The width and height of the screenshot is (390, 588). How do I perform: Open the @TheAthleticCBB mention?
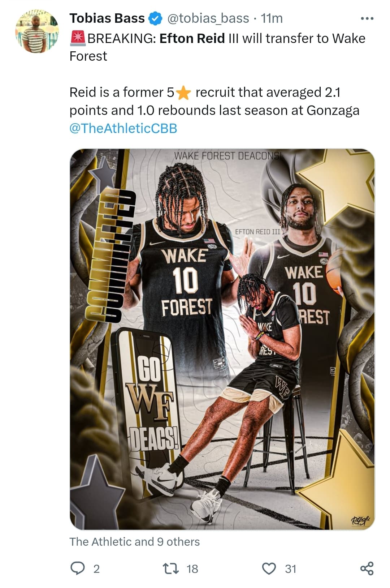click(x=123, y=128)
